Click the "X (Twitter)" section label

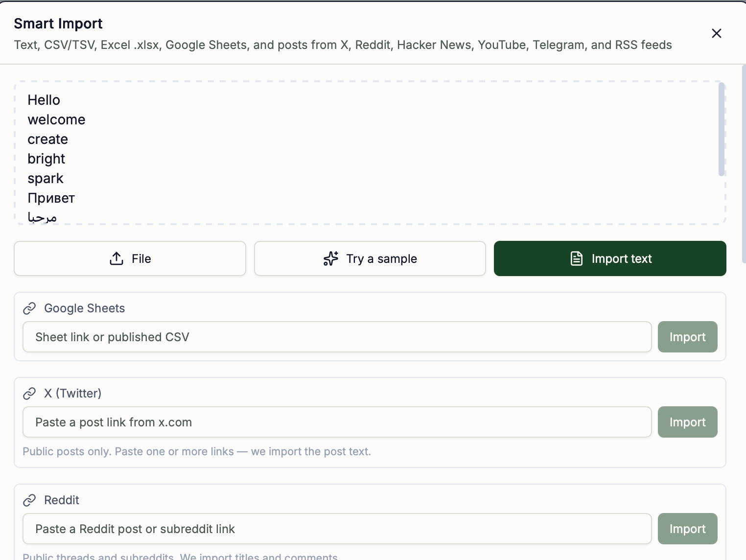[x=73, y=394]
